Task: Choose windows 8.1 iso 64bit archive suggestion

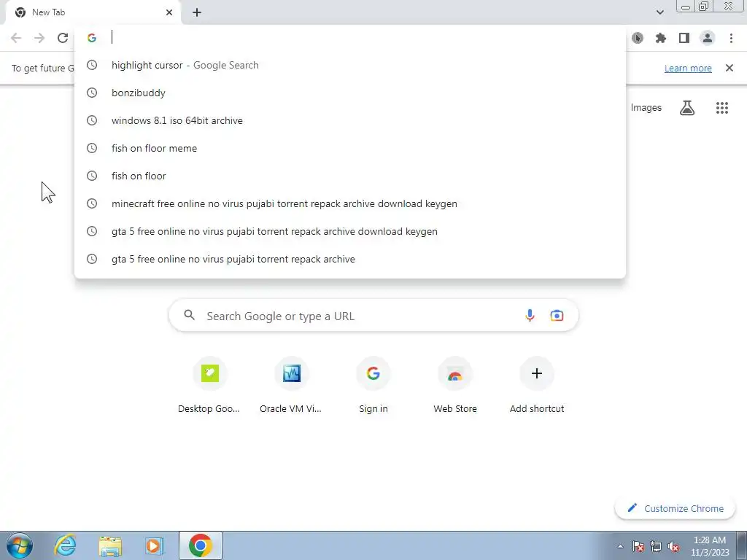Action: [350, 120]
